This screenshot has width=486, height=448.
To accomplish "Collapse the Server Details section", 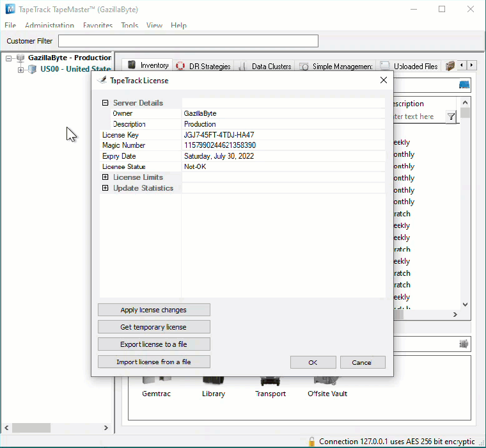I will click(x=105, y=102).
